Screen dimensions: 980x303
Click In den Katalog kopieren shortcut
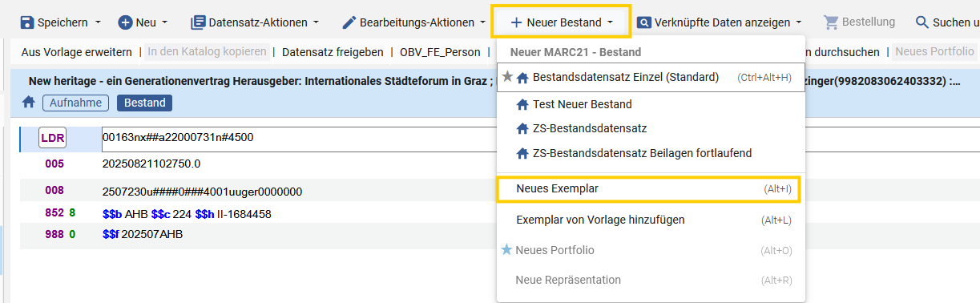coord(207,52)
